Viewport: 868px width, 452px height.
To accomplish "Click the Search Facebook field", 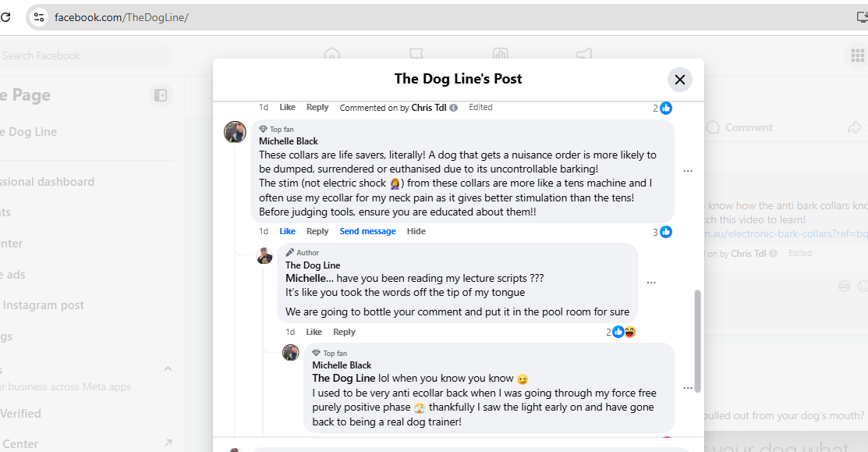I will click(x=83, y=55).
